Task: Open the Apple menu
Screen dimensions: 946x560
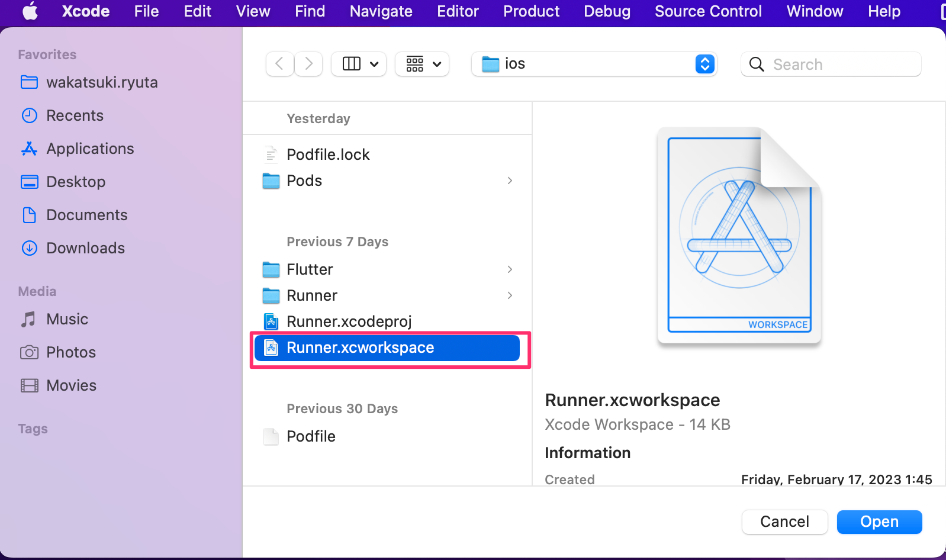Action: pos(30,11)
